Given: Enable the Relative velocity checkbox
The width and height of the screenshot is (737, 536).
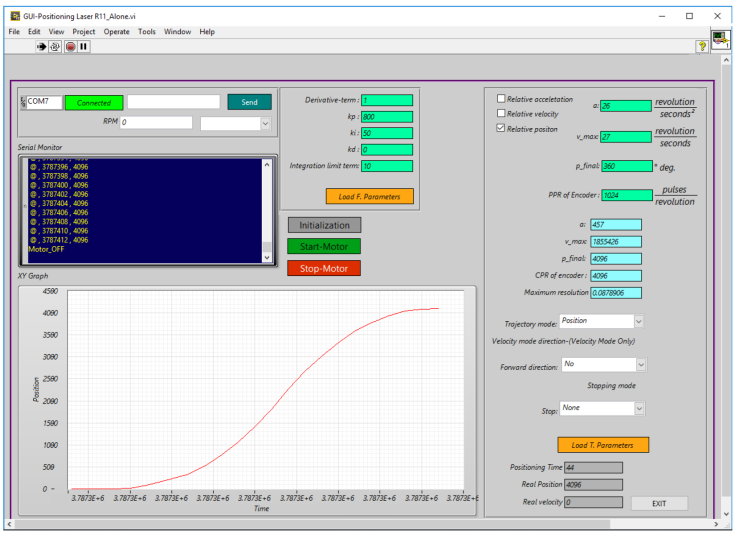Looking at the screenshot, I should (x=502, y=114).
